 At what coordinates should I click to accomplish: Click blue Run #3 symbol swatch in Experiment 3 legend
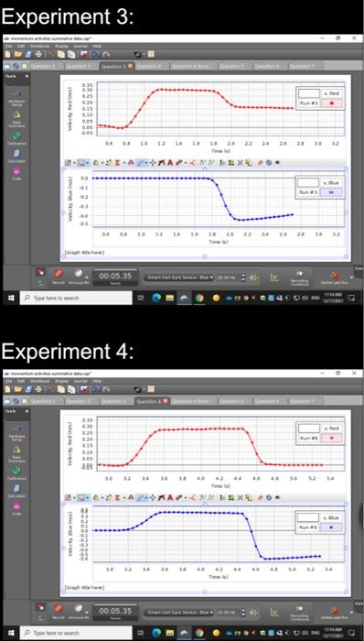[x=331, y=191]
